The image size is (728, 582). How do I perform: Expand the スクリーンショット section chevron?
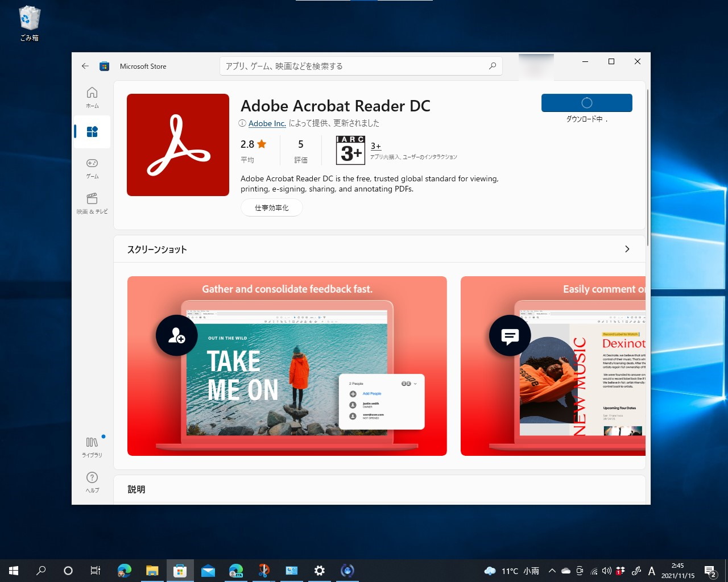(x=627, y=249)
